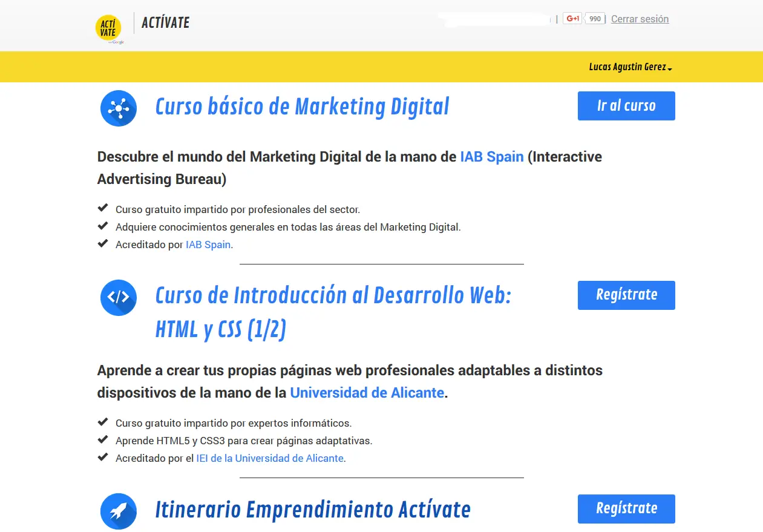Click the text "Aprende HTML5 y CSS3 para crear páginas adaptativas."
This screenshot has height=532, width=763.
click(x=244, y=441)
